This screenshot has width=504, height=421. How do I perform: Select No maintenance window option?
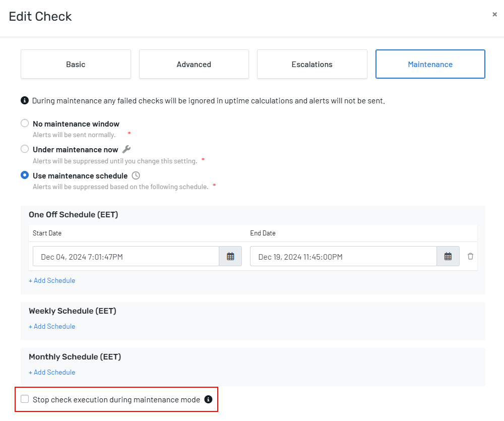pyautogui.click(x=25, y=124)
